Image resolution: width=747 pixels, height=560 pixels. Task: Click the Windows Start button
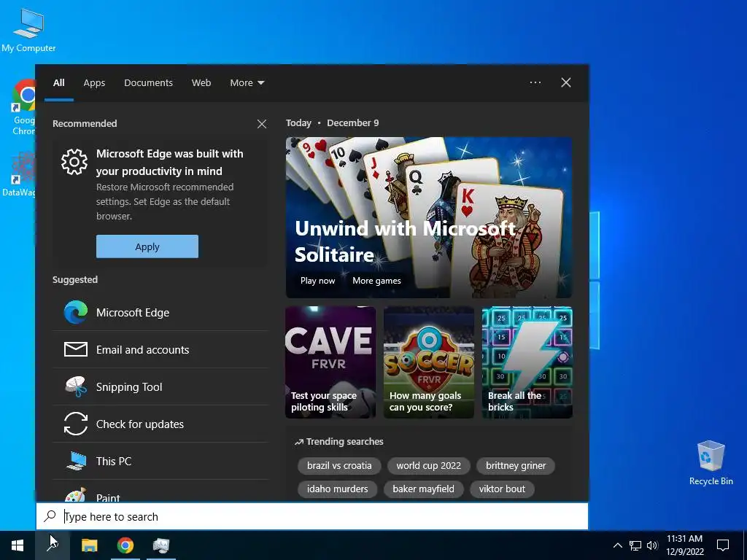click(x=18, y=545)
